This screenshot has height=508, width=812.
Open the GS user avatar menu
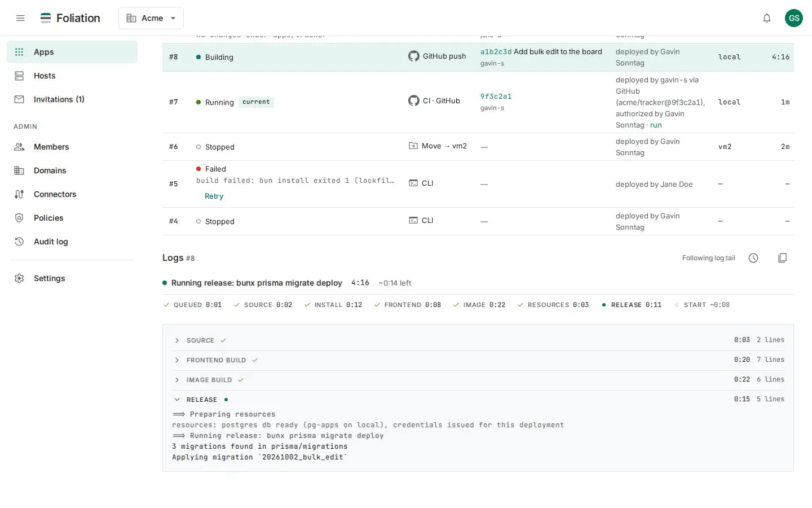794,18
